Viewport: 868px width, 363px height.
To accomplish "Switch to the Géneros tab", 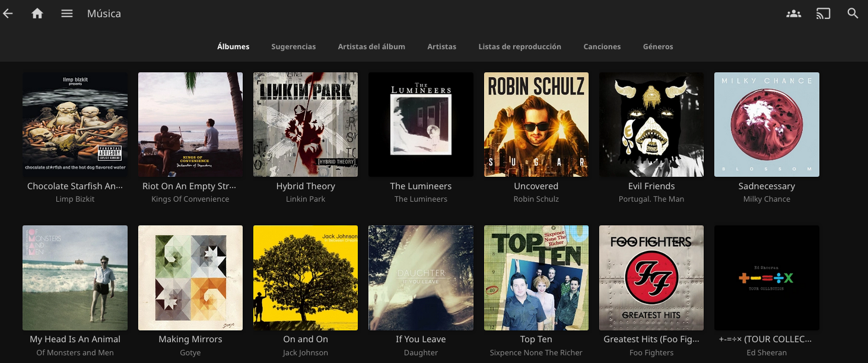I will 658,46.
